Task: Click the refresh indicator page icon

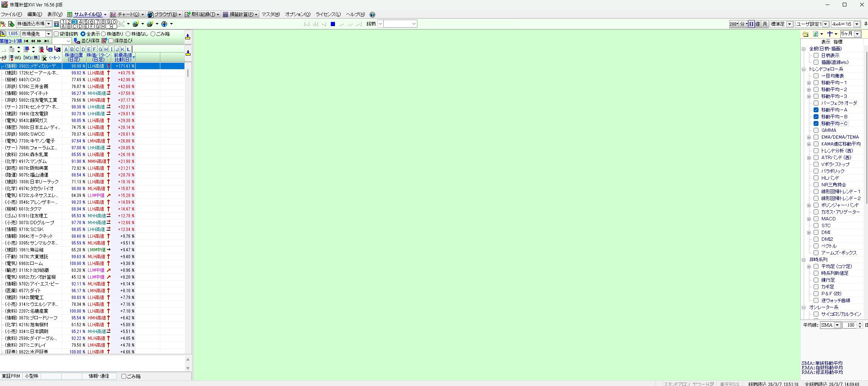Action: pyautogui.click(x=815, y=34)
